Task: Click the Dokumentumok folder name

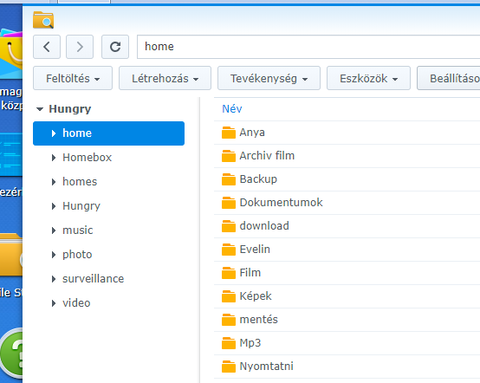Action: tap(281, 202)
